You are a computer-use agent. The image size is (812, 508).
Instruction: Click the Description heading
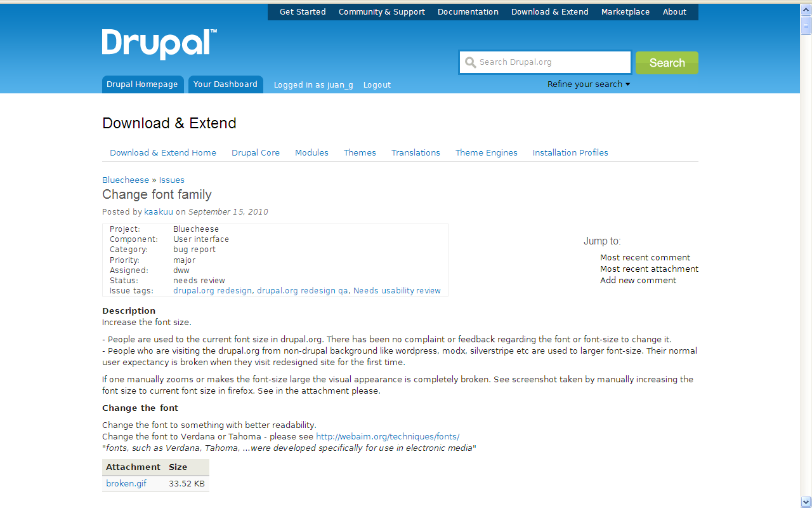coord(129,311)
